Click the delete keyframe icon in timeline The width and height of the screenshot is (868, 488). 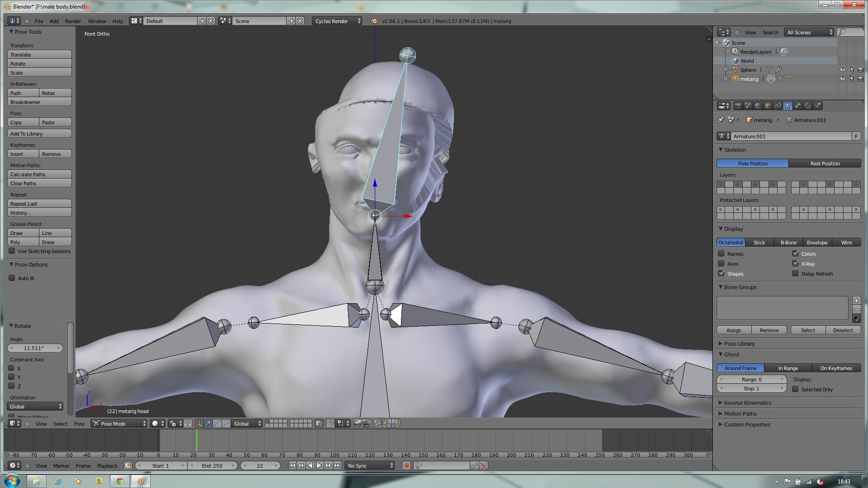[483, 465]
